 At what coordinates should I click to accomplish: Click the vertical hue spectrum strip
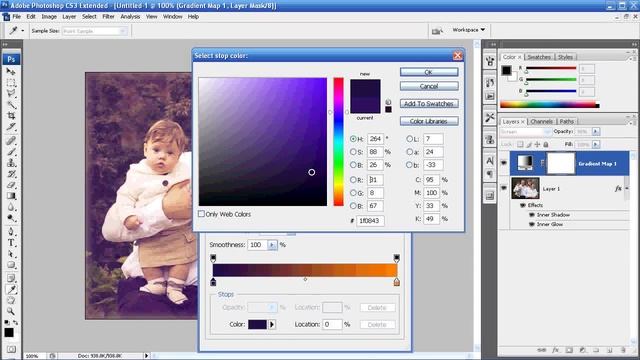tap(338, 142)
